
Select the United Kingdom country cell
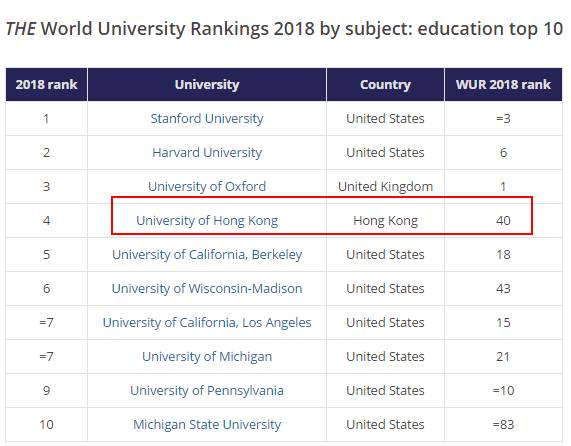[x=385, y=186]
